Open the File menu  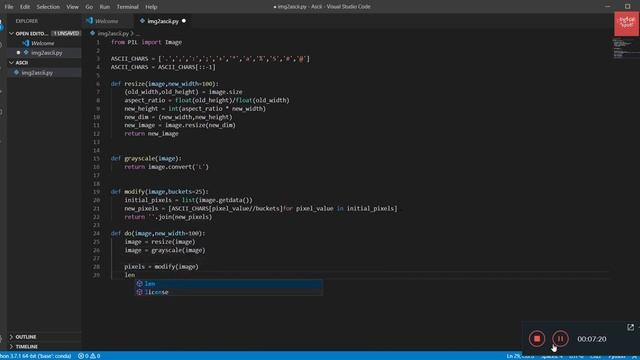coord(9,7)
